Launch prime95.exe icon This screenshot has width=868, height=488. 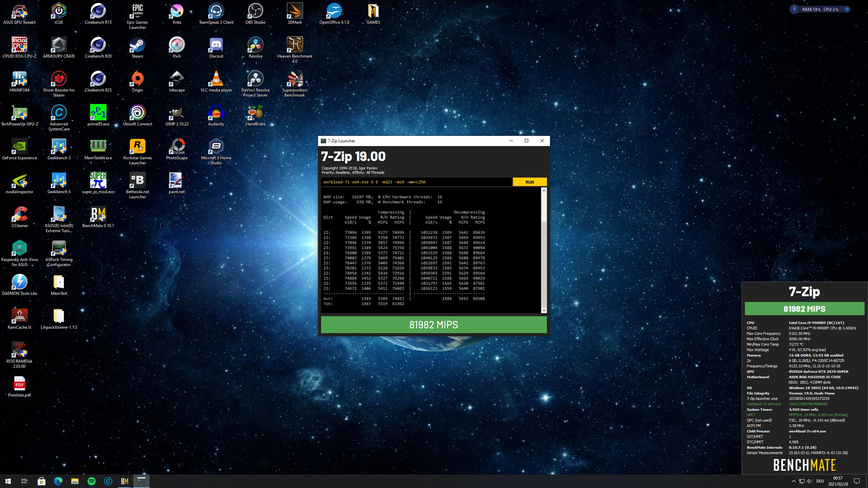pyautogui.click(x=98, y=116)
